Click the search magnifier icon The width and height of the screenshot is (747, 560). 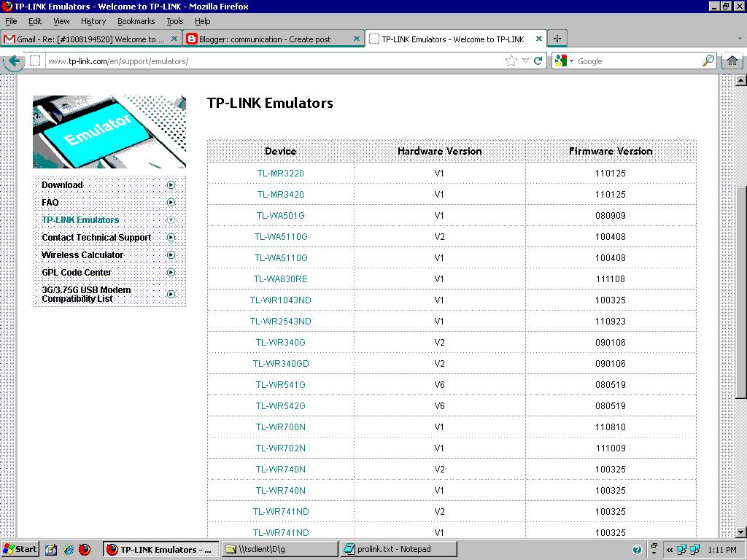click(708, 61)
